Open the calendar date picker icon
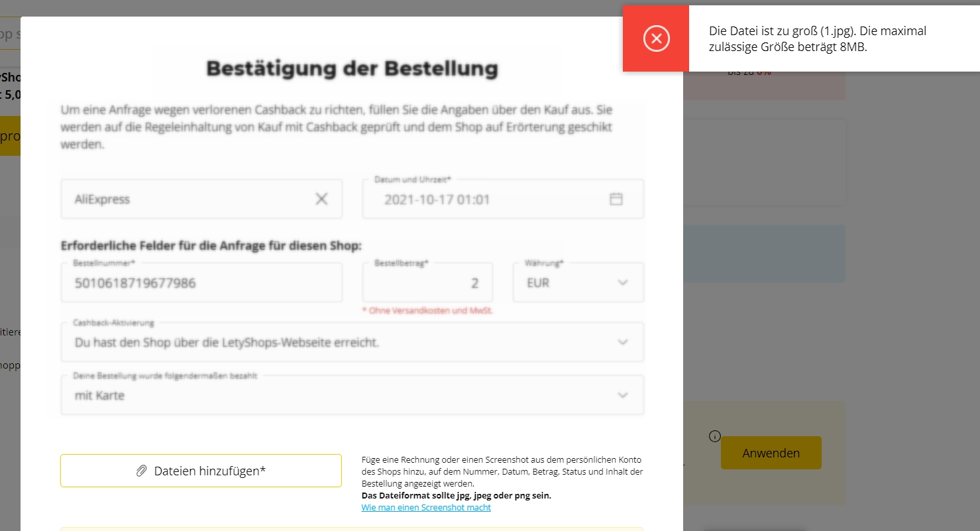This screenshot has width=980, height=531. [616, 199]
